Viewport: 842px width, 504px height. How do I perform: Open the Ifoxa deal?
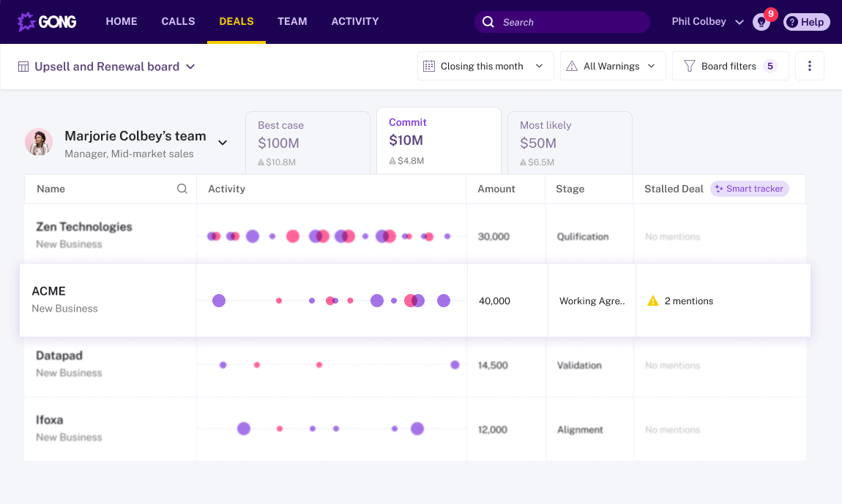point(49,421)
